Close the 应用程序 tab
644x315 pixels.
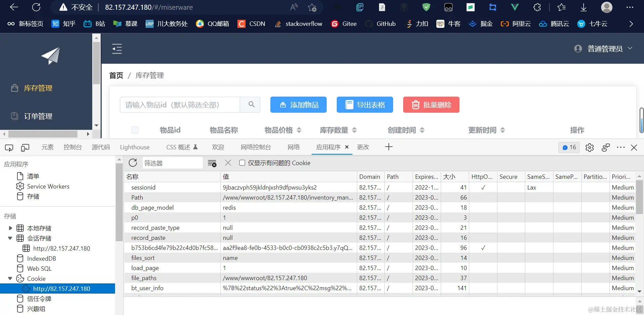(347, 147)
